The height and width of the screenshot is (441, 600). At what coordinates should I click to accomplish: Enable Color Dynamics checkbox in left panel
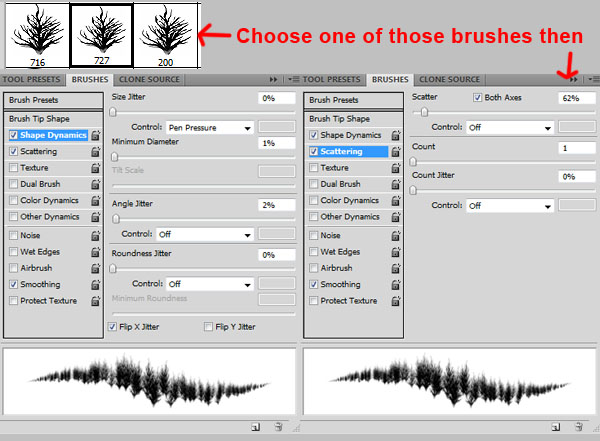(13, 200)
